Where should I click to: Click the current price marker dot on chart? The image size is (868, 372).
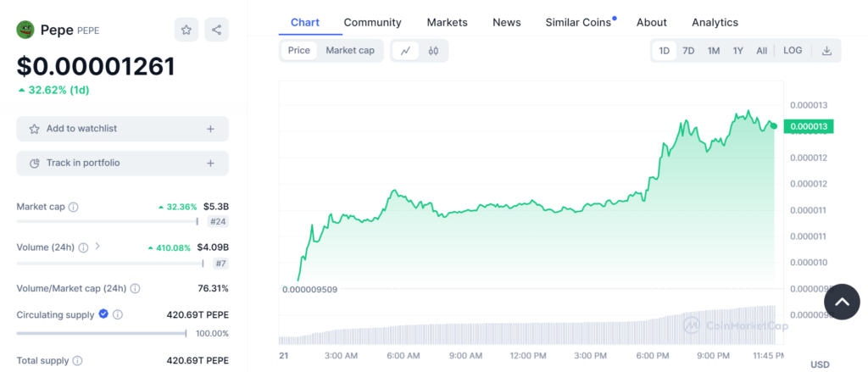(x=774, y=126)
